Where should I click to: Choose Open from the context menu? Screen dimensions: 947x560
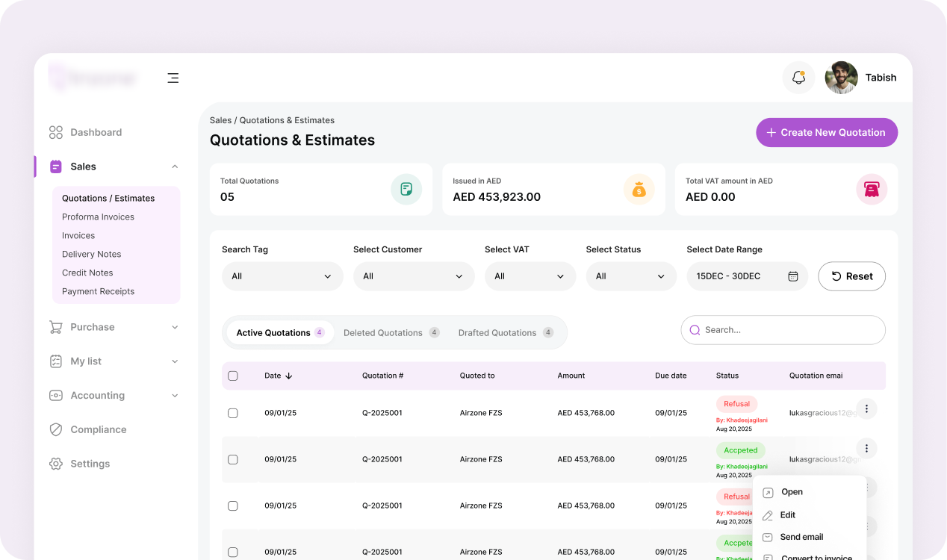[792, 492]
